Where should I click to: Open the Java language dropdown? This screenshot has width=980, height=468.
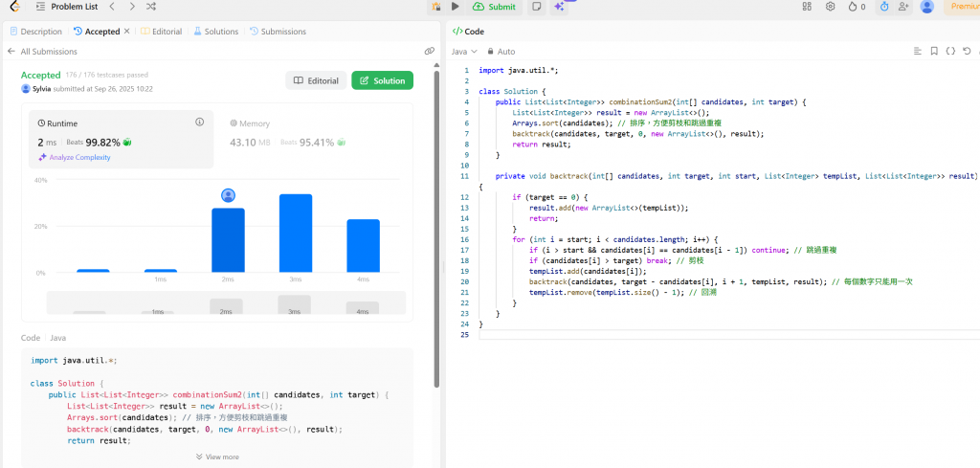click(x=464, y=52)
